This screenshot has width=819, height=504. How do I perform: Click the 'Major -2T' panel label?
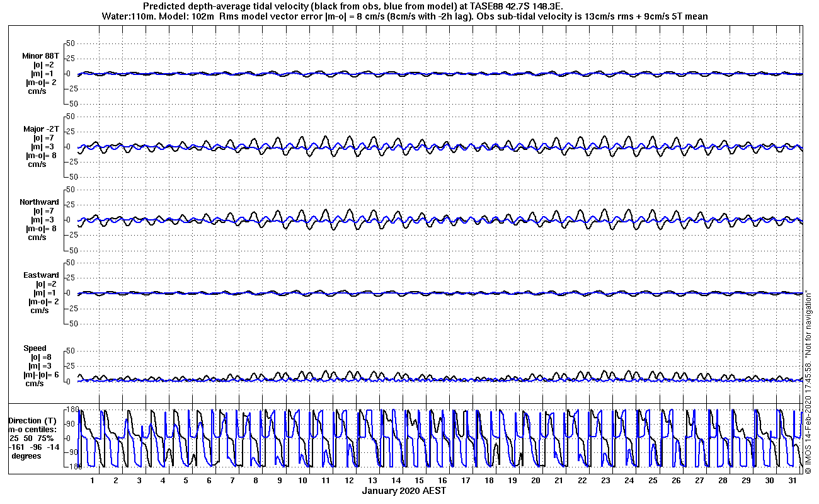click(x=42, y=129)
